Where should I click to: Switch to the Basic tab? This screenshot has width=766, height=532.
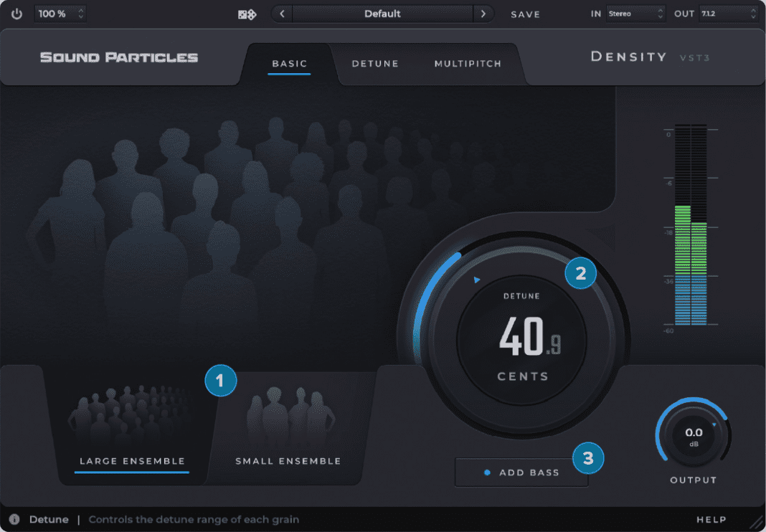click(289, 64)
